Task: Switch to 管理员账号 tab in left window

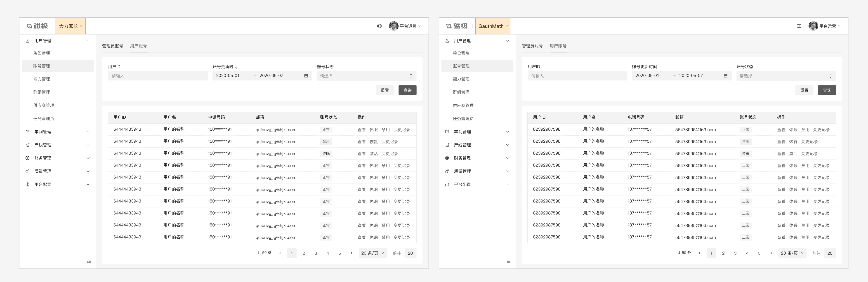Action: (113, 46)
